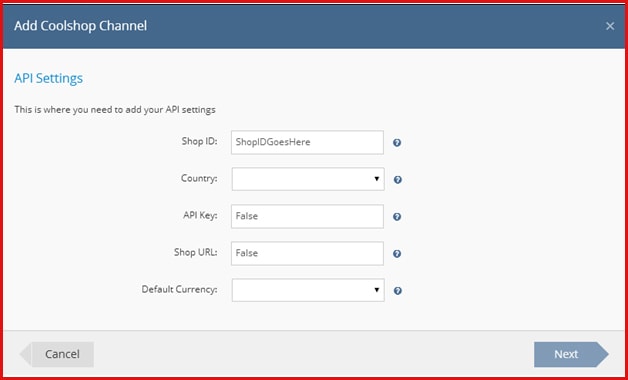Click into the Shop ID text field
The image size is (628, 380).
307,142
